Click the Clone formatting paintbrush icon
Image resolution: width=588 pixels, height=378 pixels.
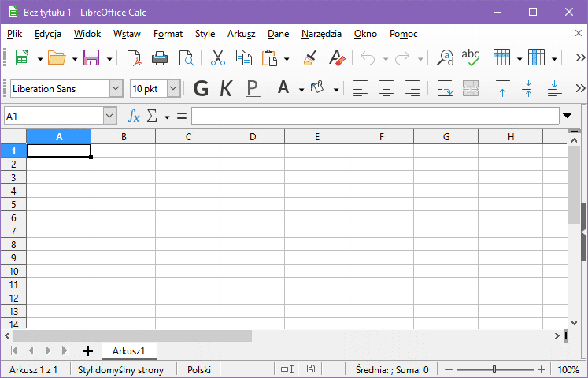(x=310, y=58)
